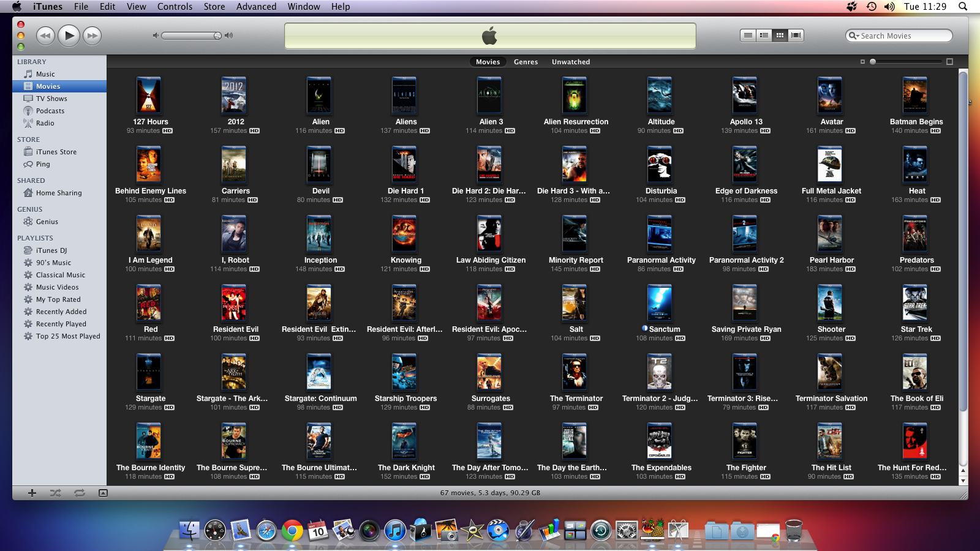Open the My Top Rated playlist
980x551 pixels.
pyautogui.click(x=59, y=299)
